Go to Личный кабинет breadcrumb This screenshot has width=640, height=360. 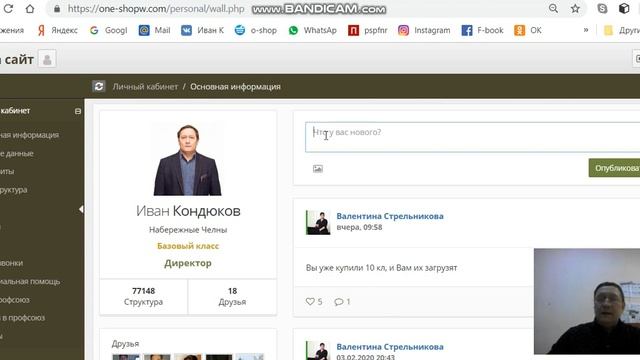point(145,87)
